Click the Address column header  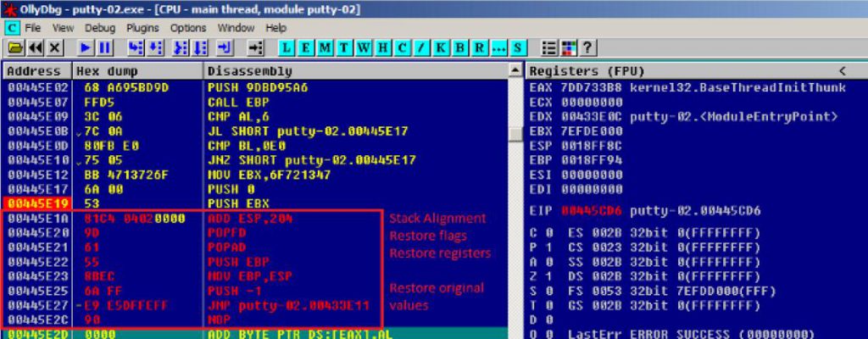coord(37,71)
